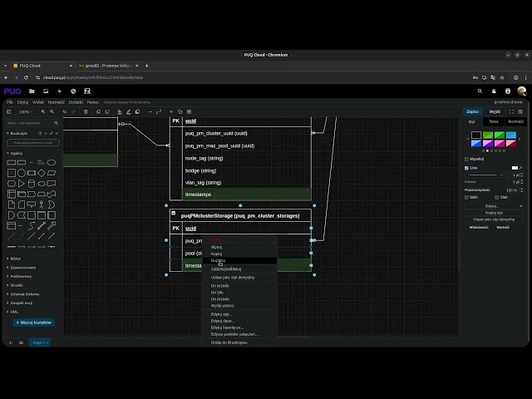This screenshot has height=399, width=532.
Task: Switch to the Tekst tab in format panel
Action: [x=494, y=121]
